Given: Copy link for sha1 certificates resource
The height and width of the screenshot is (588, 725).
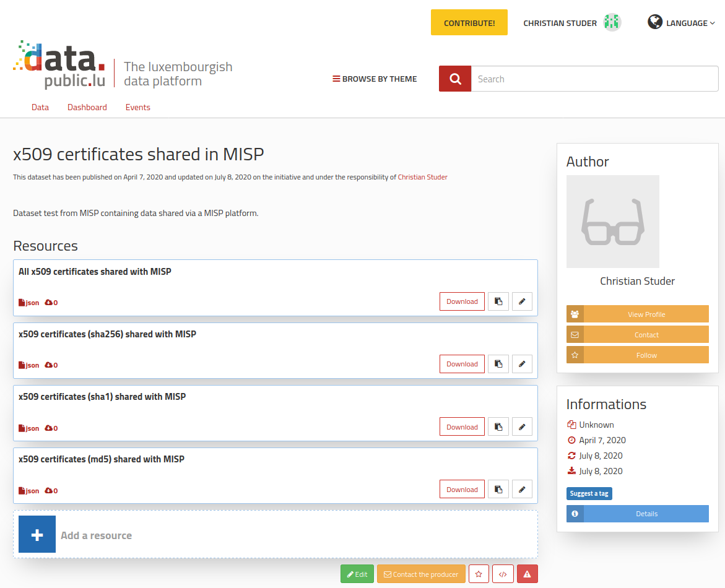Looking at the screenshot, I should click(x=498, y=427).
